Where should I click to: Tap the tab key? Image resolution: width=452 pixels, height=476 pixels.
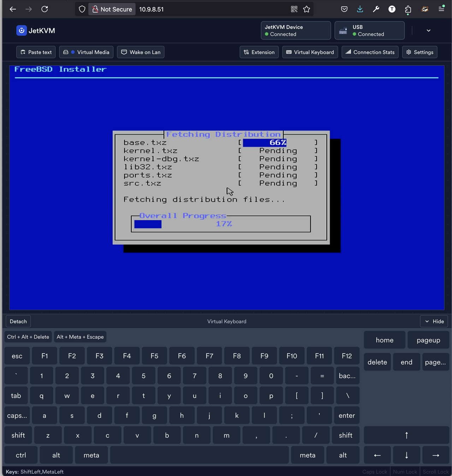16,396
